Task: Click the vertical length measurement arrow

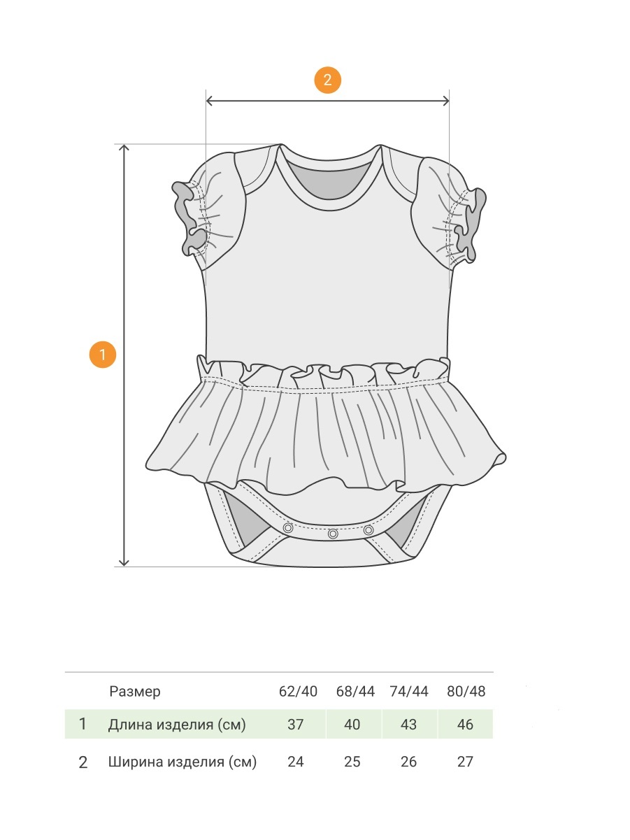Action: tap(124, 355)
